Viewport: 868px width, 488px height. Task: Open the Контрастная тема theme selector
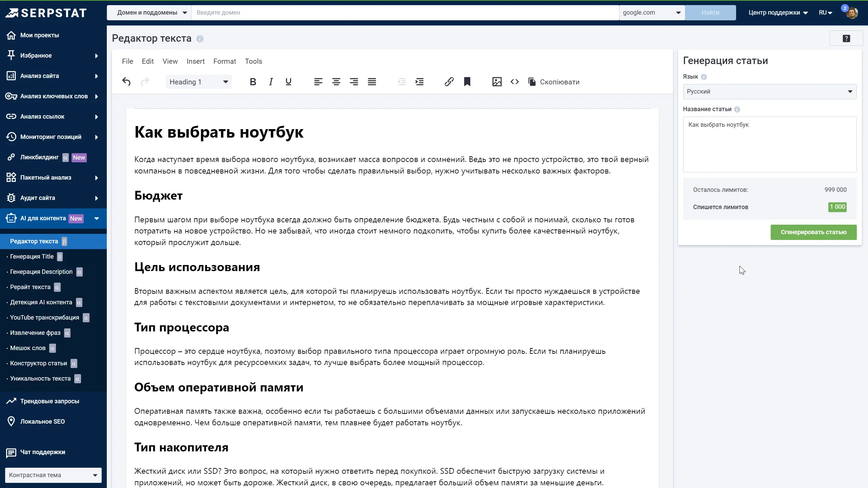53,475
